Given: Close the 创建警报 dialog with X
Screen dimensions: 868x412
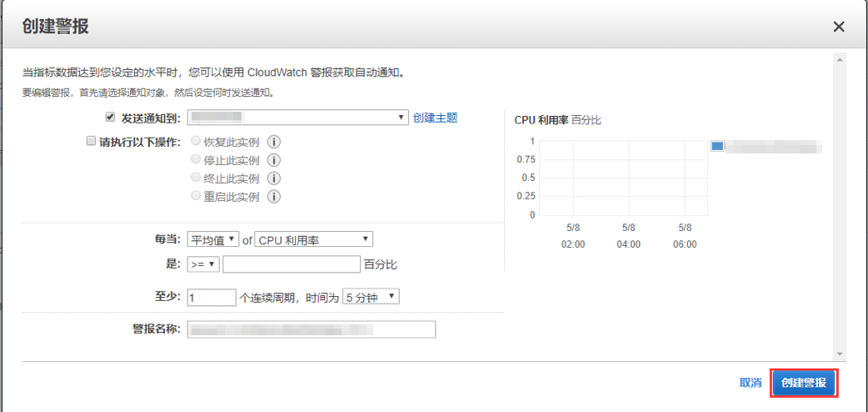Looking at the screenshot, I should (x=839, y=27).
